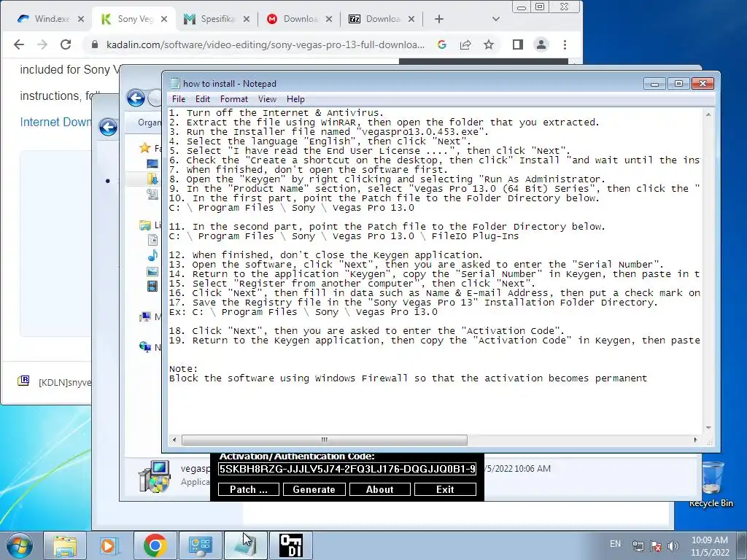The width and height of the screenshot is (747, 560).
Task: Open Chrome profile icon
Action: coord(541,44)
